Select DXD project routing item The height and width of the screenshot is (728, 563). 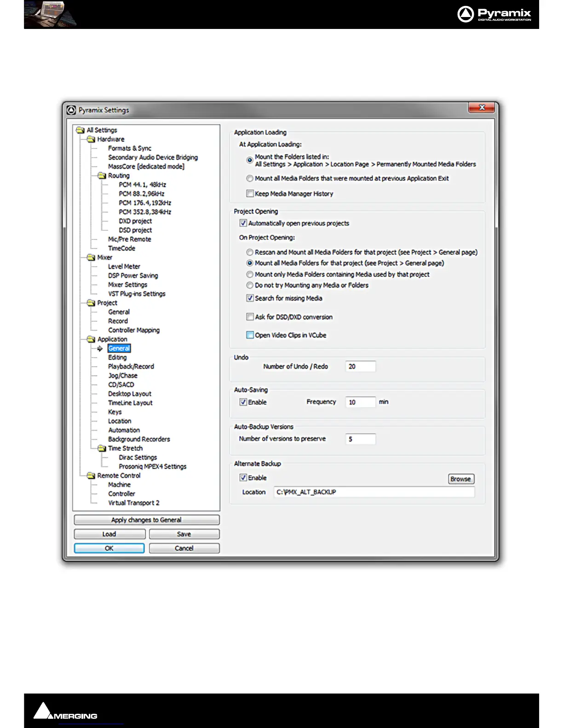(135, 221)
